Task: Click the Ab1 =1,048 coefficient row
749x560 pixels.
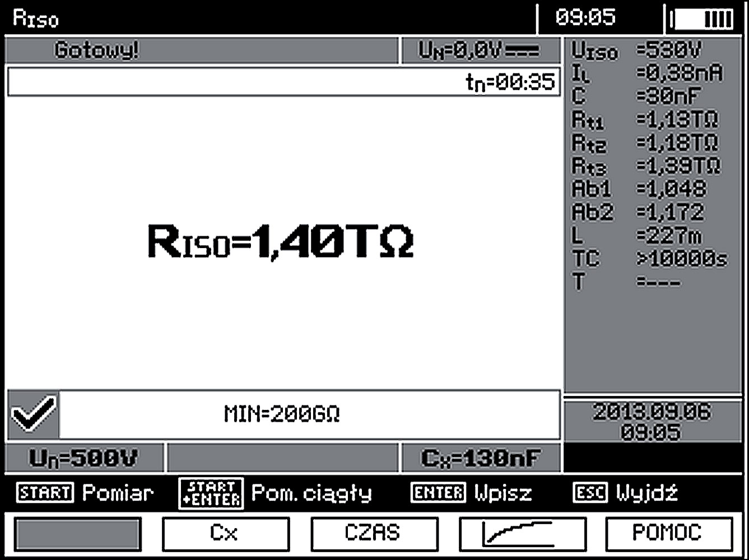Action: pos(639,189)
